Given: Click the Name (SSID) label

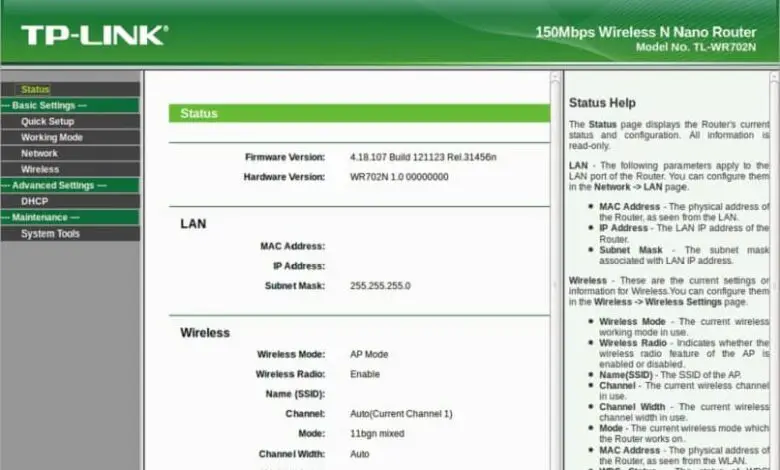Looking at the screenshot, I should click(295, 394).
